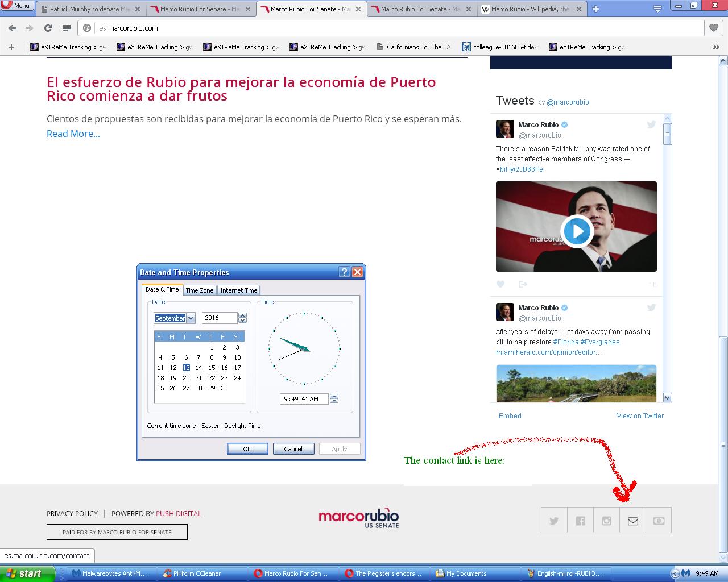Select day 20 in the calendar
728x582 pixels.
pyautogui.click(x=186, y=378)
